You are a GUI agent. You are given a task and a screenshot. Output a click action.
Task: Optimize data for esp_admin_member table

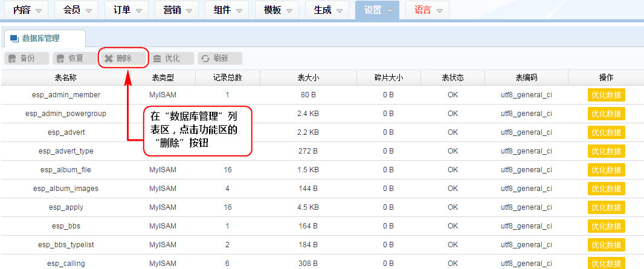(x=606, y=95)
